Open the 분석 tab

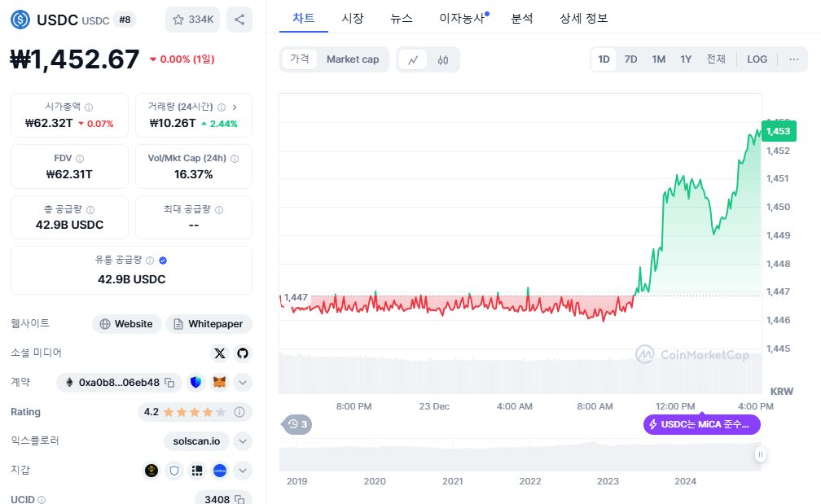(522, 18)
